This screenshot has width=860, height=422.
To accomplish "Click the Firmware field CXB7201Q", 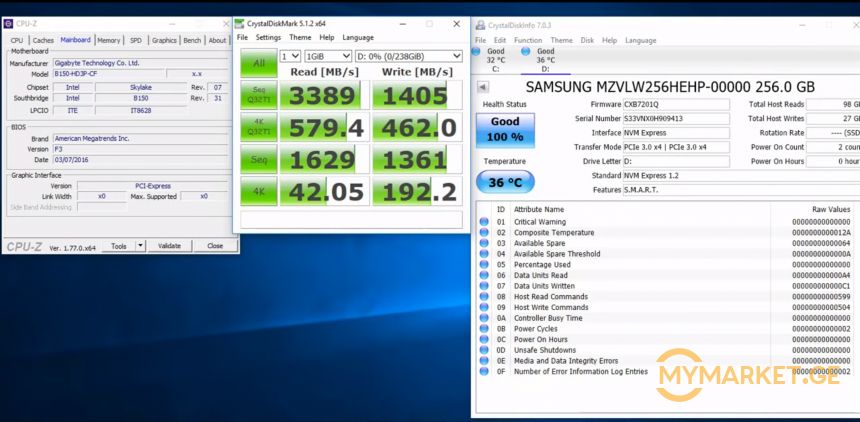I will 676,104.
